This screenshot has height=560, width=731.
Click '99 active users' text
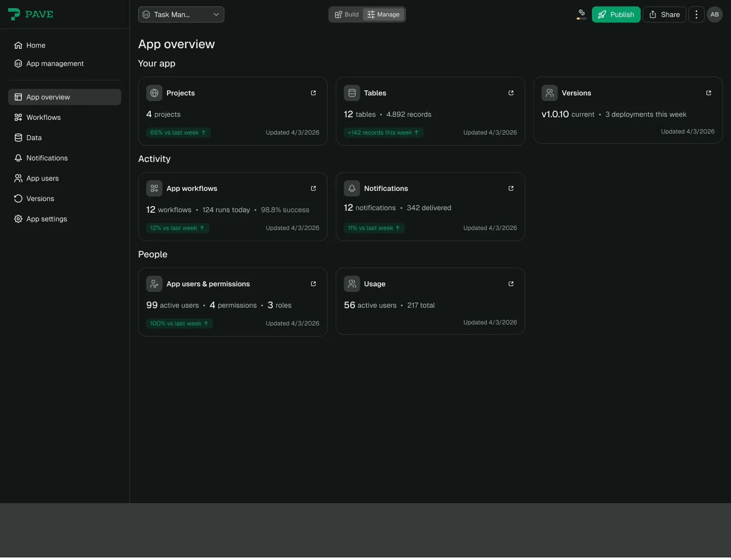coord(173,305)
